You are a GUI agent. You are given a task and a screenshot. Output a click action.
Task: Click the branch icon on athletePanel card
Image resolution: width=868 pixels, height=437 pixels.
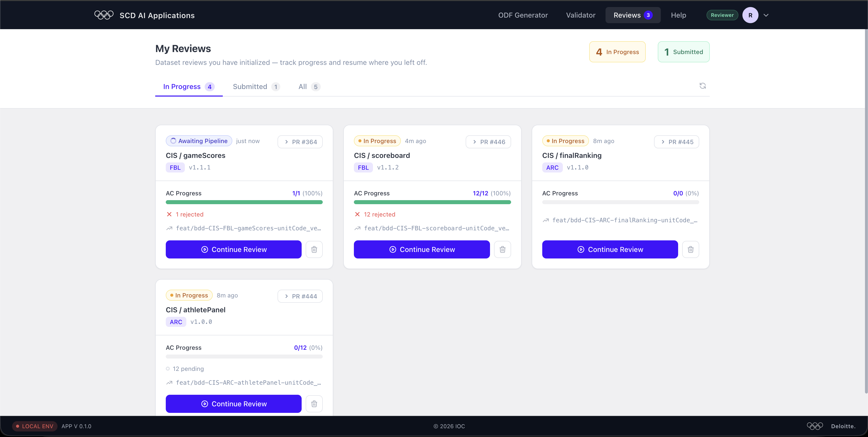169,383
